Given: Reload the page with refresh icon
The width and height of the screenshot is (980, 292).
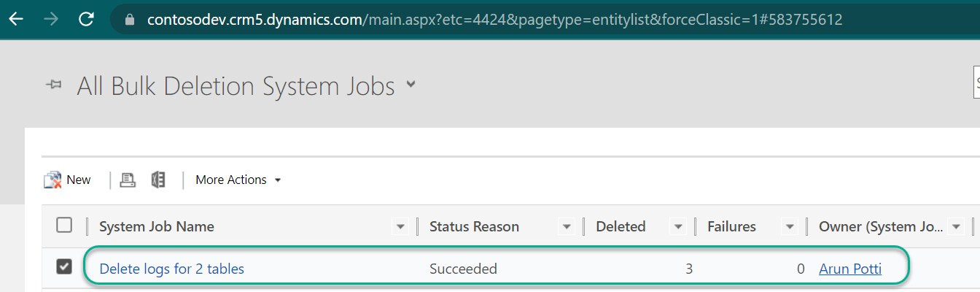Looking at the screenshot, I should 86,20.
